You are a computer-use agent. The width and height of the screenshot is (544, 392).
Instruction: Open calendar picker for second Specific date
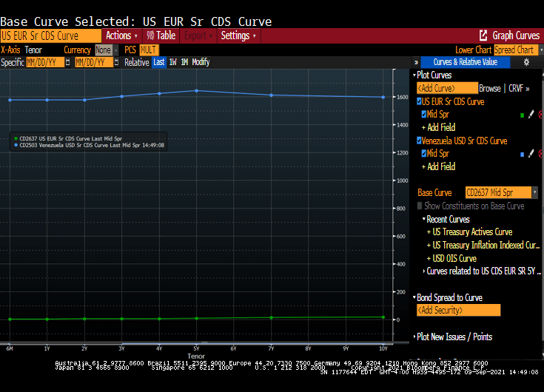coord(116,63)
